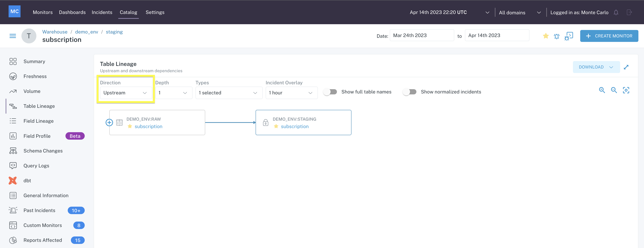Select Direction dropdown Upstream option
The width and height of the screenshot is (644, 248).
coord(125,92)
